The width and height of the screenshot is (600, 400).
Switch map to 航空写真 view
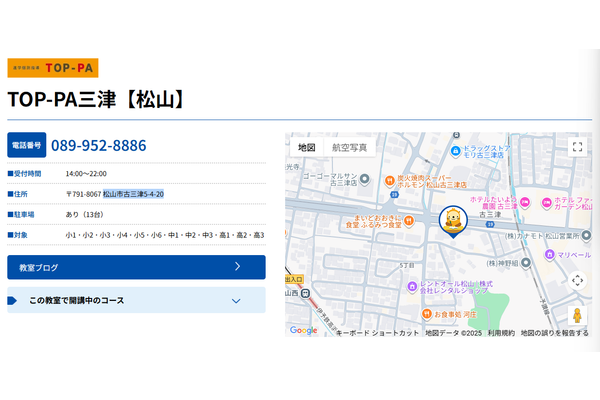[349, 147]
